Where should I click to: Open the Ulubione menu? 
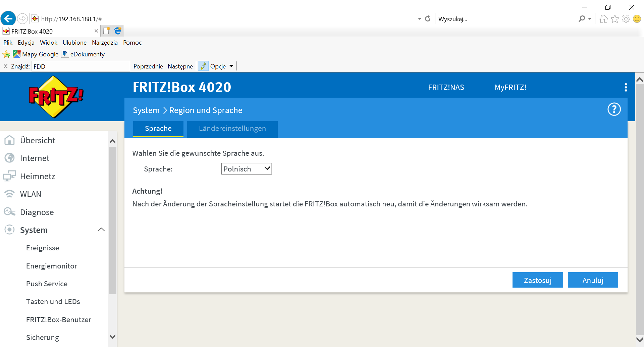[74, 43]
